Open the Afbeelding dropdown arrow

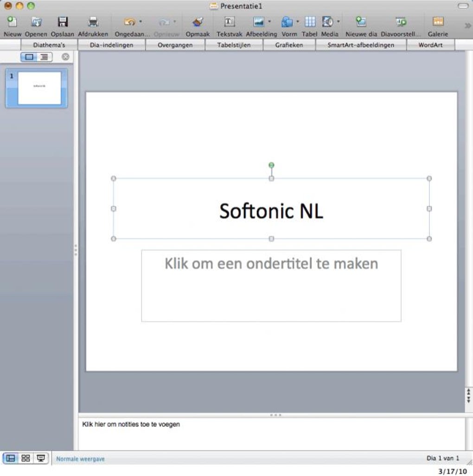(269, 21)
